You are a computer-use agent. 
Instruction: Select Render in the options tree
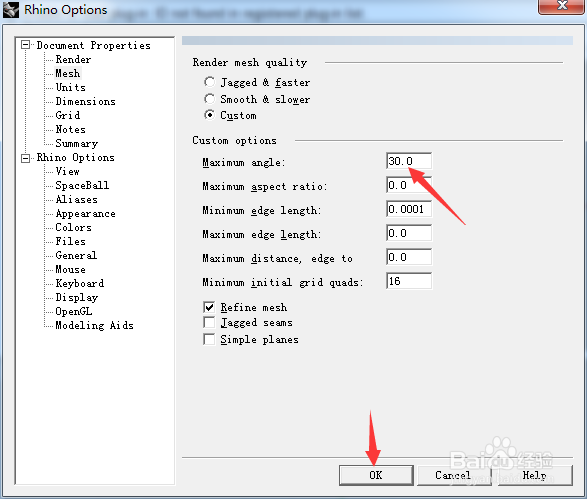pos(73,59)
